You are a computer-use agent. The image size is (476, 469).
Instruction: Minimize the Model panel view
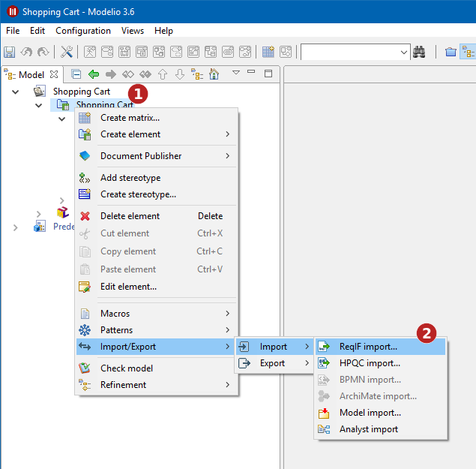tap(251, 72)
